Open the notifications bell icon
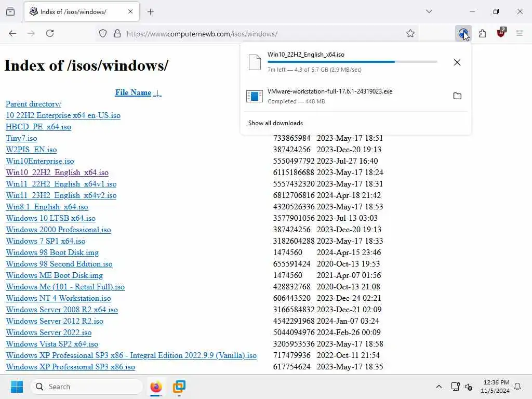Viewport: 532px width, 399px height. pos(517,387)
